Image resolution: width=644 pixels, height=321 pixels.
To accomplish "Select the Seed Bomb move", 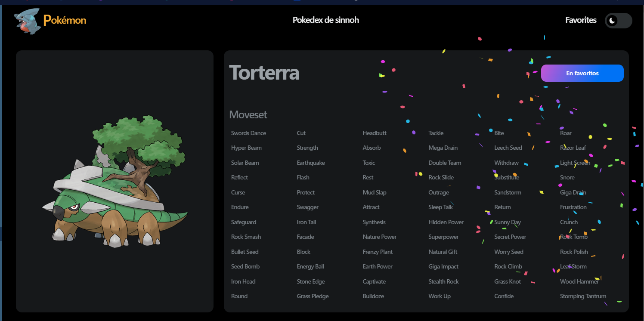I will point(245,266).
